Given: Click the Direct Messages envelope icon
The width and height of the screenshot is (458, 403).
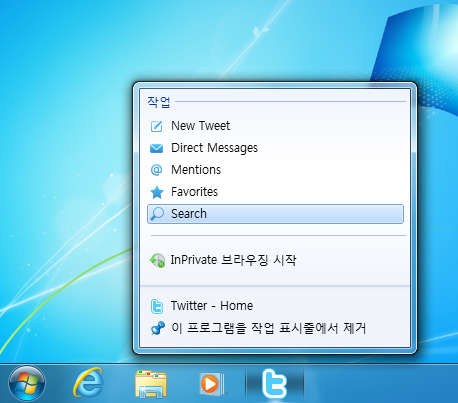Looking at the screenshot, I should [x=157, y=148].
